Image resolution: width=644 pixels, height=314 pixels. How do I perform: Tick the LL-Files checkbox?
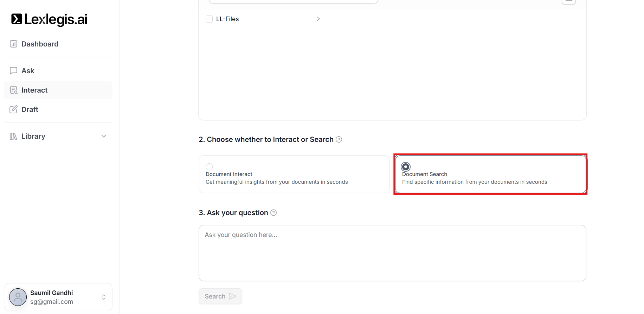(209, 19)
